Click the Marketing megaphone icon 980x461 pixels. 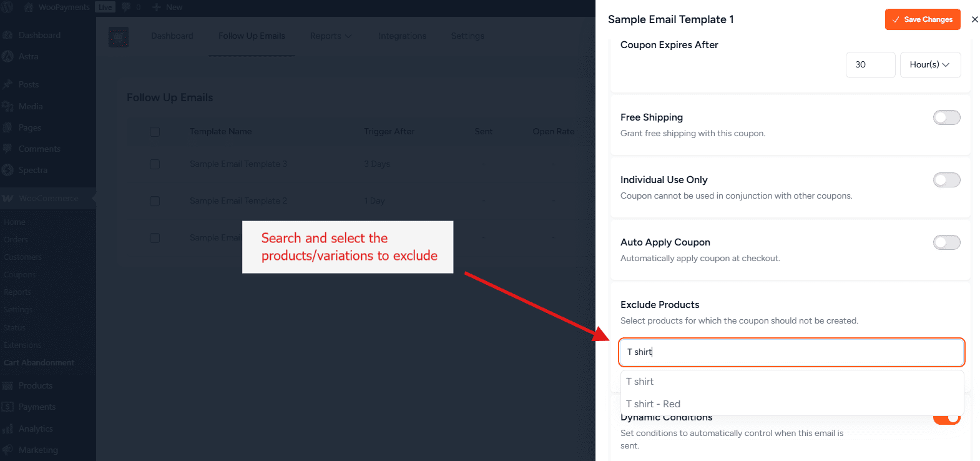click(7, 450)
